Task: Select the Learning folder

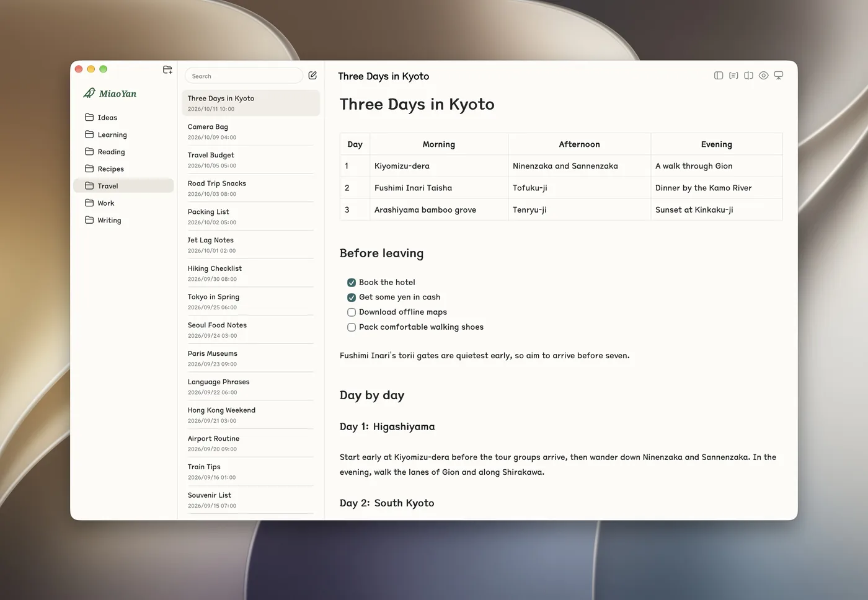Action: (x=123, y=135)
